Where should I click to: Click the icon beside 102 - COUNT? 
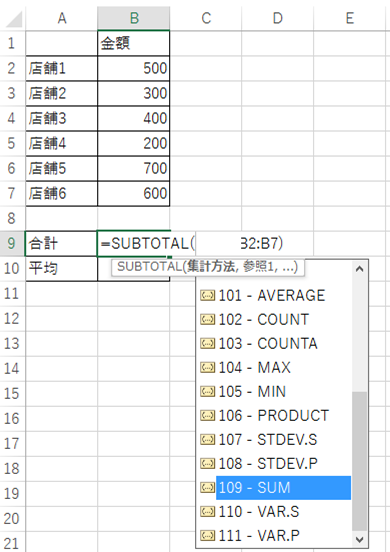click(207, 319)
